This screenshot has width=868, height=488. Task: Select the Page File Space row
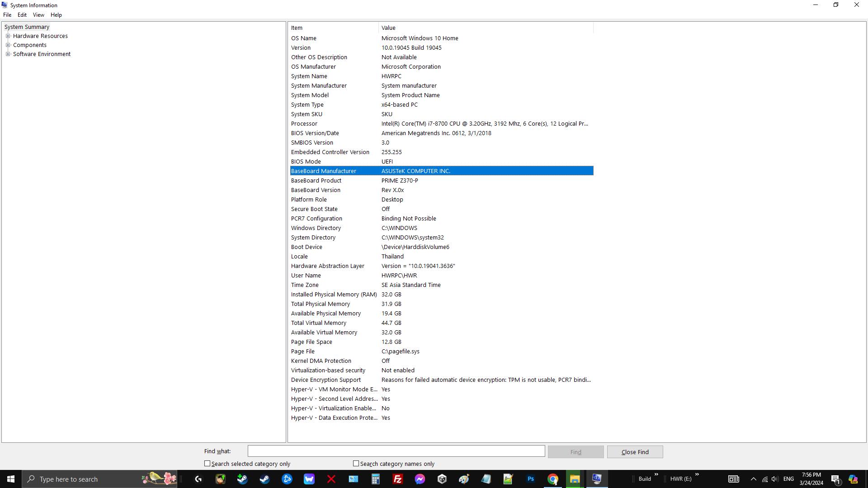[x=441, y=342]
